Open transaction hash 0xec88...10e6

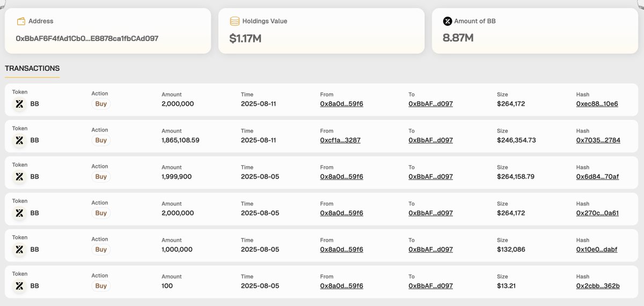point(597,104)
